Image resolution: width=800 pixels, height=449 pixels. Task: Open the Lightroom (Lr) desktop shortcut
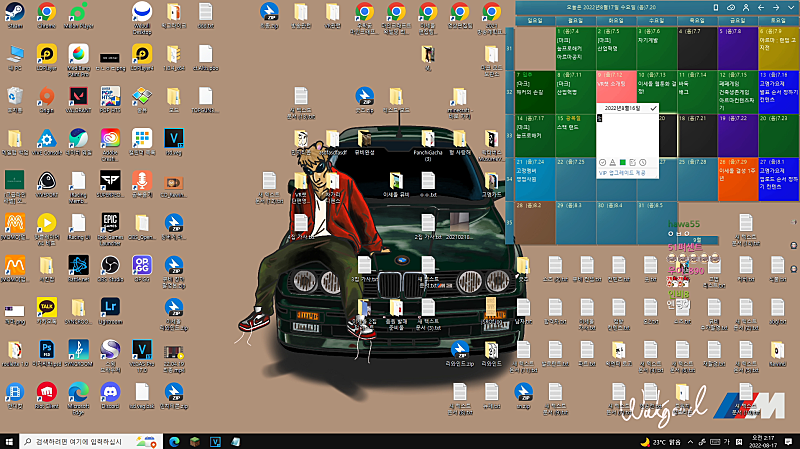(x=110, y=306)
